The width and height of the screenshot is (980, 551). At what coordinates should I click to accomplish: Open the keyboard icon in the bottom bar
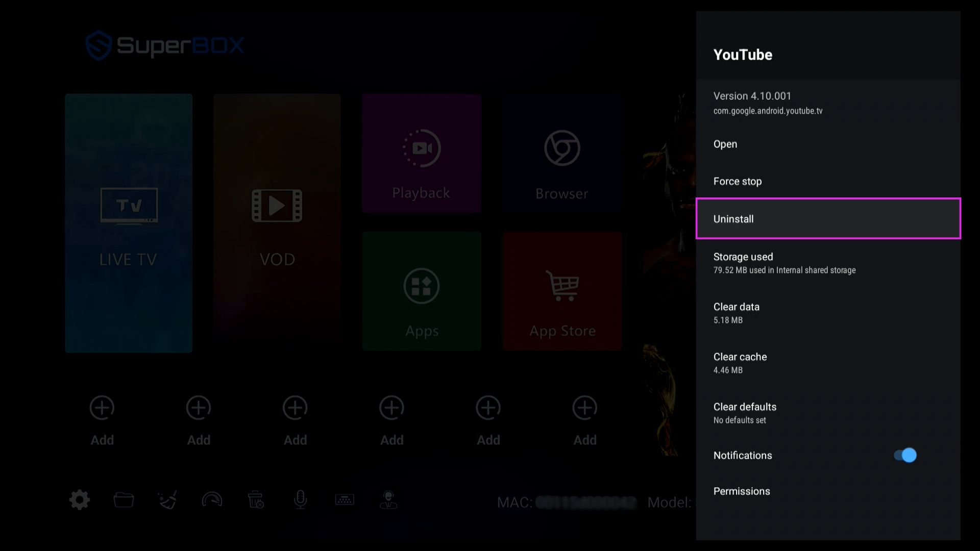click(345, 499)
